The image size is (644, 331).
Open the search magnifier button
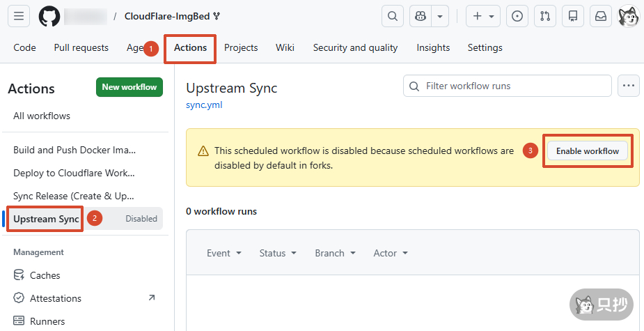pyautogui.click(x=392, y=16)
